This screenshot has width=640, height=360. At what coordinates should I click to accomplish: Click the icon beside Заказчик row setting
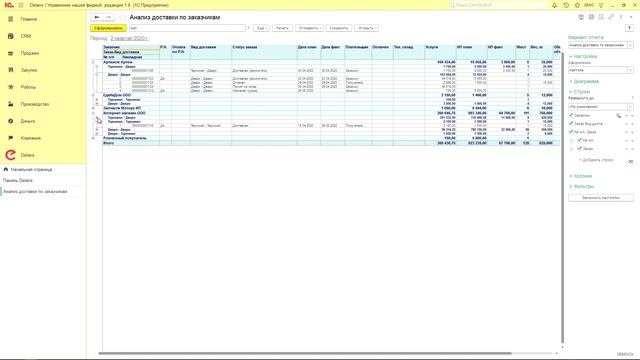(619, 116)
